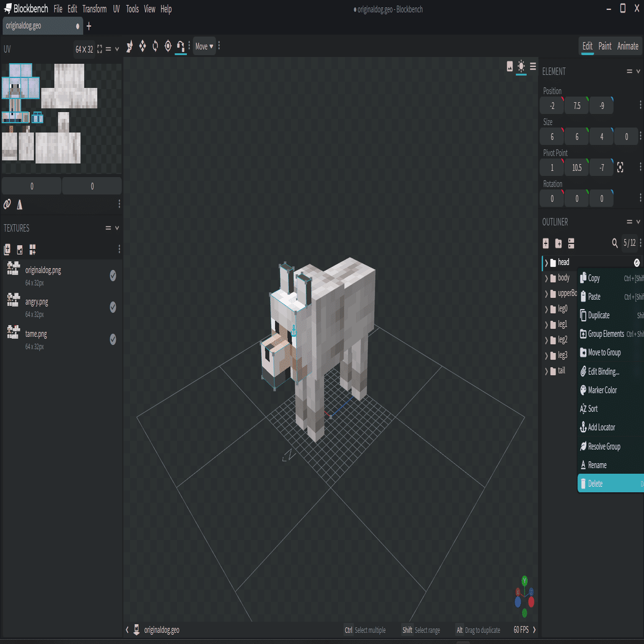Choose Duplicate from the context menu
This screenshot has height=644, width=644.
coord(611,315)
